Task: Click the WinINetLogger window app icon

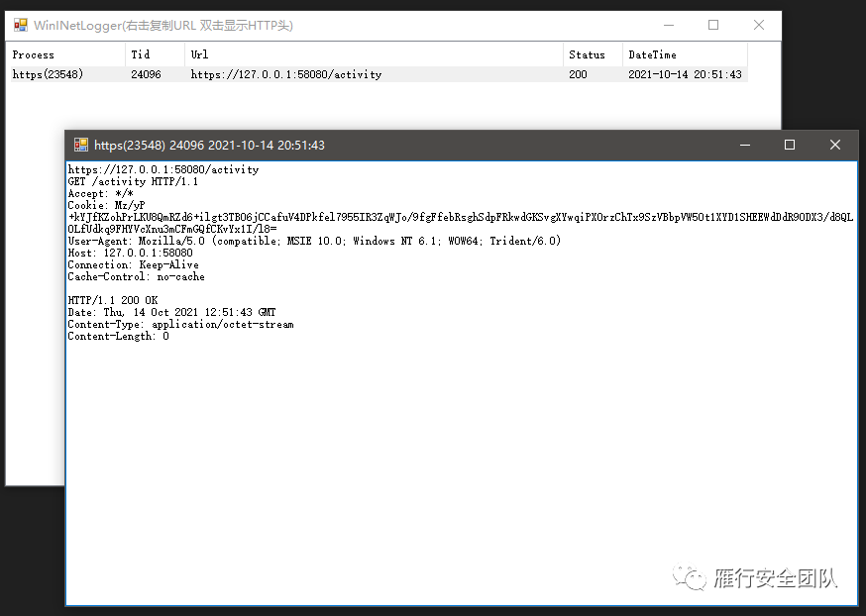Action: [x=21, y=25]
